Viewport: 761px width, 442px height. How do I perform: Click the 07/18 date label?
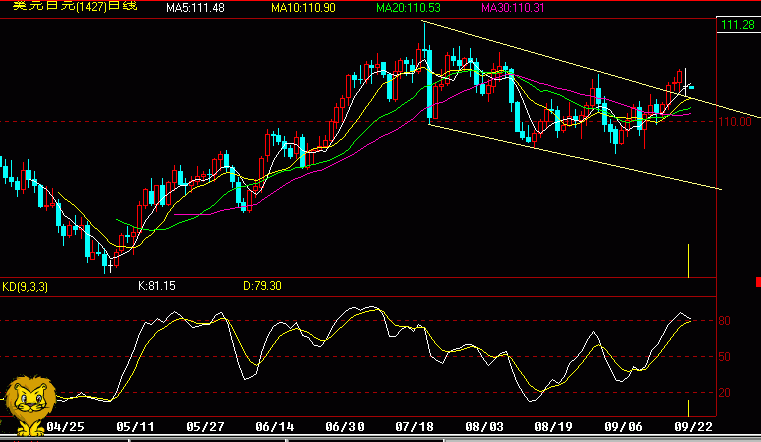414,427
